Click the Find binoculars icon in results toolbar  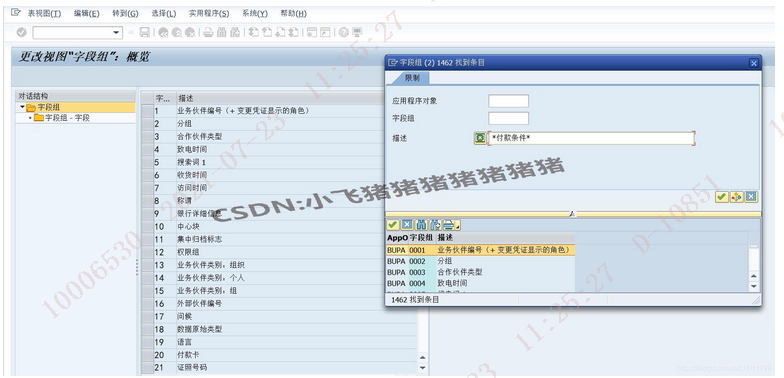[421, 225]
